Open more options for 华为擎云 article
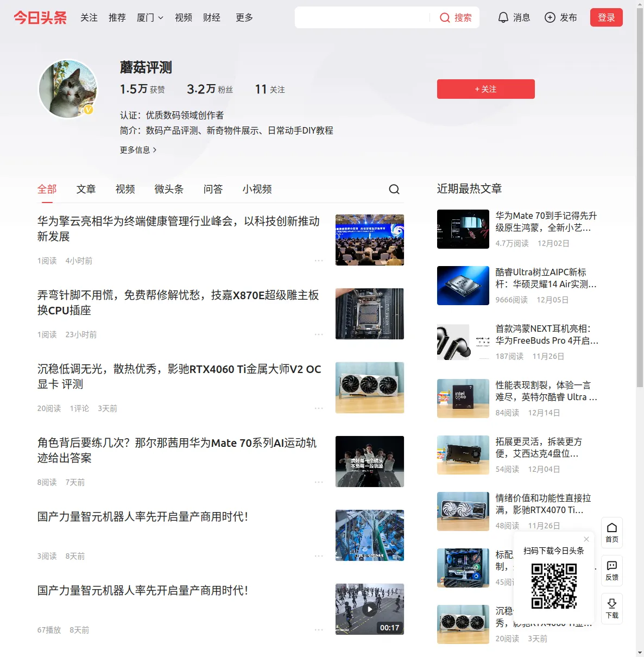The height and width of the screenshot is (657, 644). [x=319, y=261]
